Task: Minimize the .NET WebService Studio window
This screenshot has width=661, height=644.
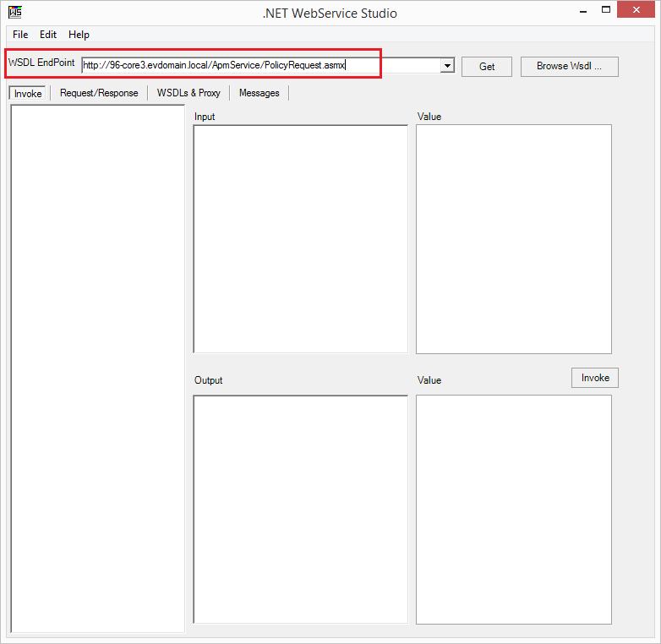Action: (583, 11)
